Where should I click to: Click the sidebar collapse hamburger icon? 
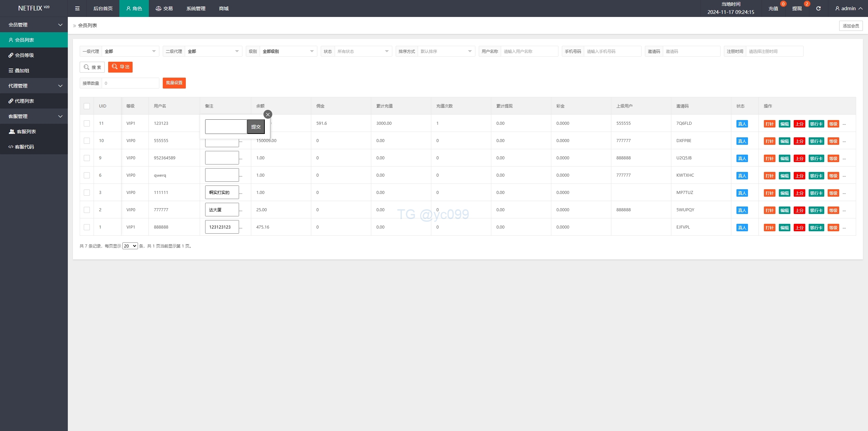pos(77,8)
